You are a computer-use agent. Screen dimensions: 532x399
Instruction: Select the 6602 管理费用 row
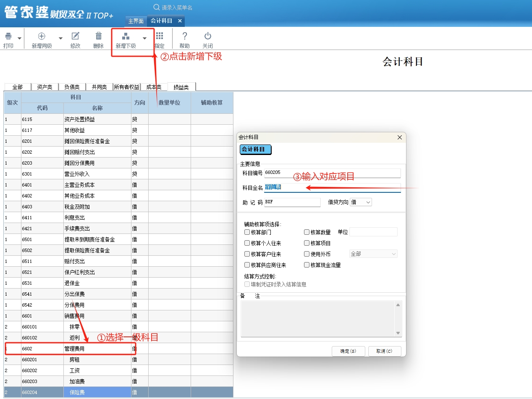click(118, 349)
